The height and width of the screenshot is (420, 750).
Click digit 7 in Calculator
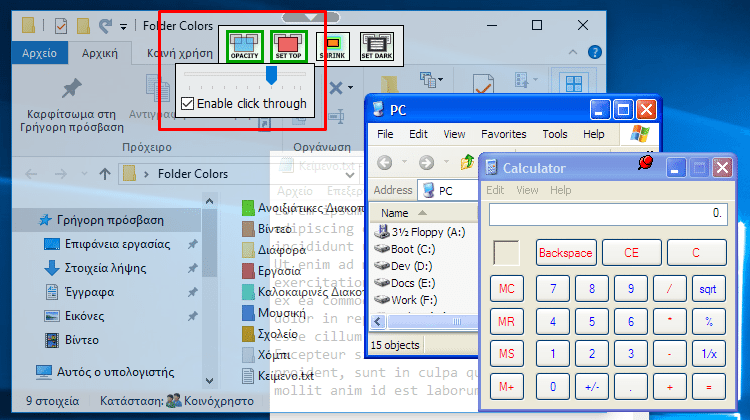(x=553, y=289)
